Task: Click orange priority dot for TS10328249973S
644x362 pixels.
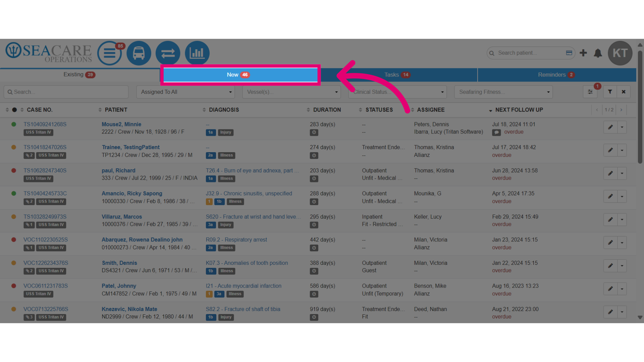Action: tap(14, 217)
